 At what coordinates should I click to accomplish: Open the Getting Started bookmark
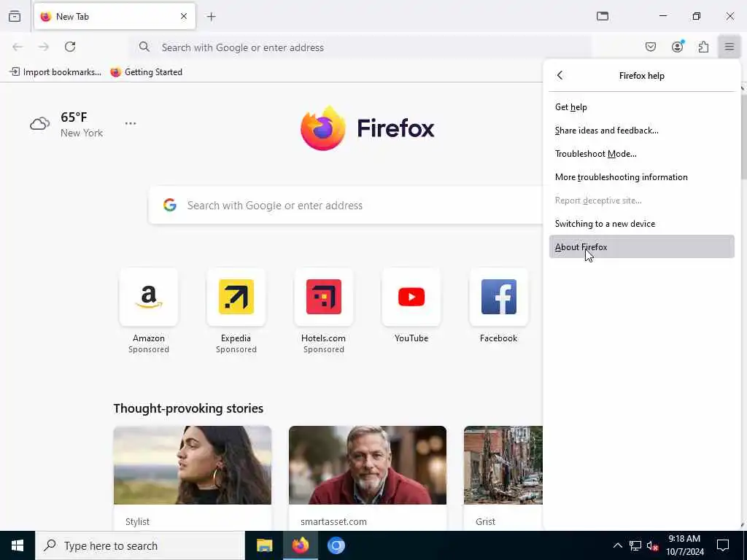click(x=146, y=72)
